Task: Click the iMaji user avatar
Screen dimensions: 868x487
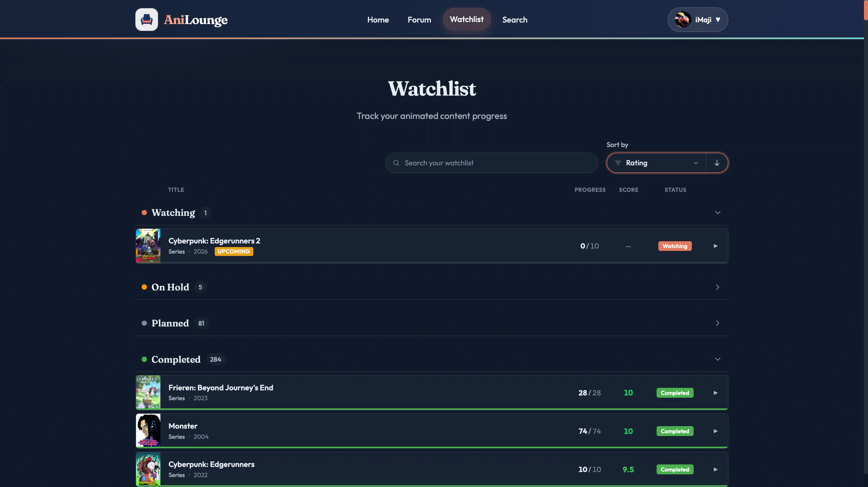Action: tap(683, 20)
